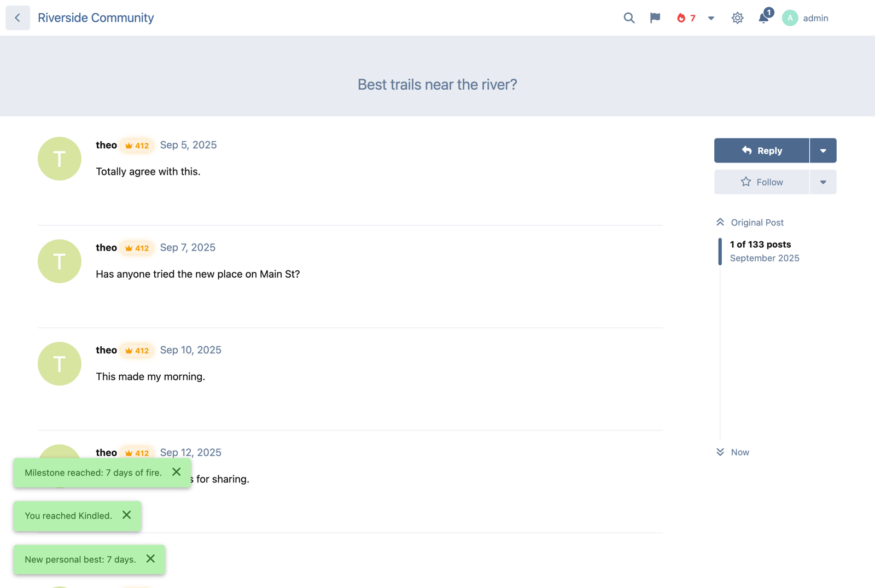Click theo's avatar on the Sep 7 post
The width and height of the screenshot is (875, 588).
pyautogui.click(x=60, y=261)
